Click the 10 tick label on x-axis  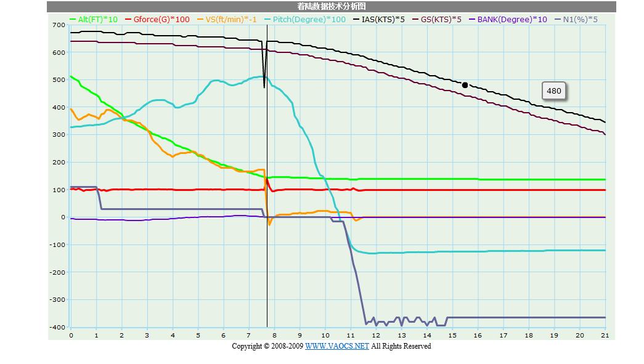(325, 335)
